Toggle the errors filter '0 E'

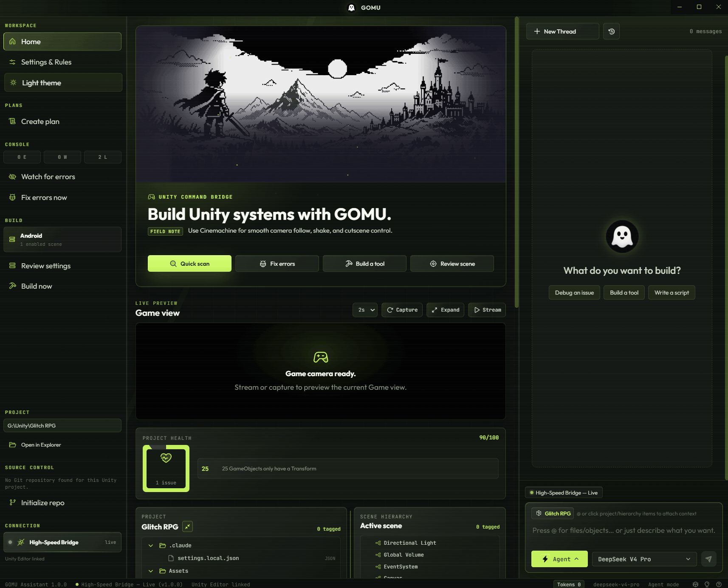click(22, 157)
